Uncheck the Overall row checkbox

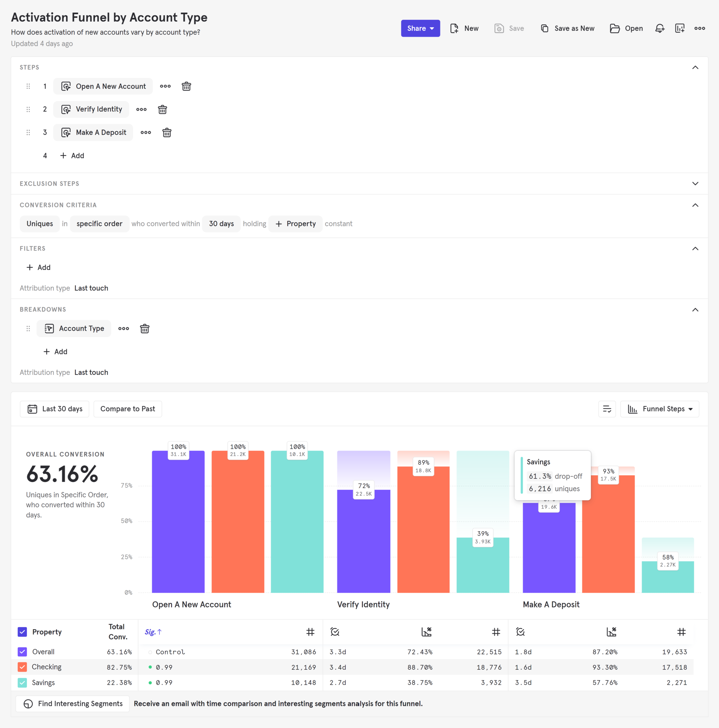point(22,652)
